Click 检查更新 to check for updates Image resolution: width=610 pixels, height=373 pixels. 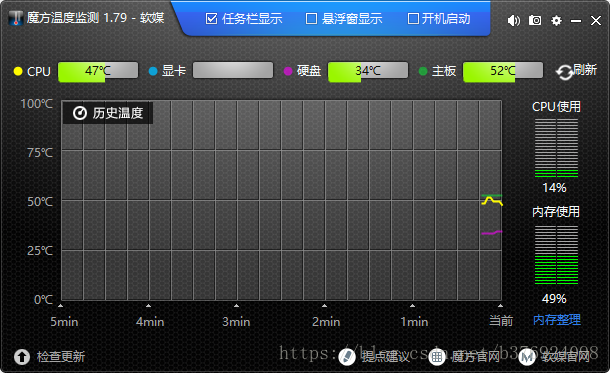(61, 356)
